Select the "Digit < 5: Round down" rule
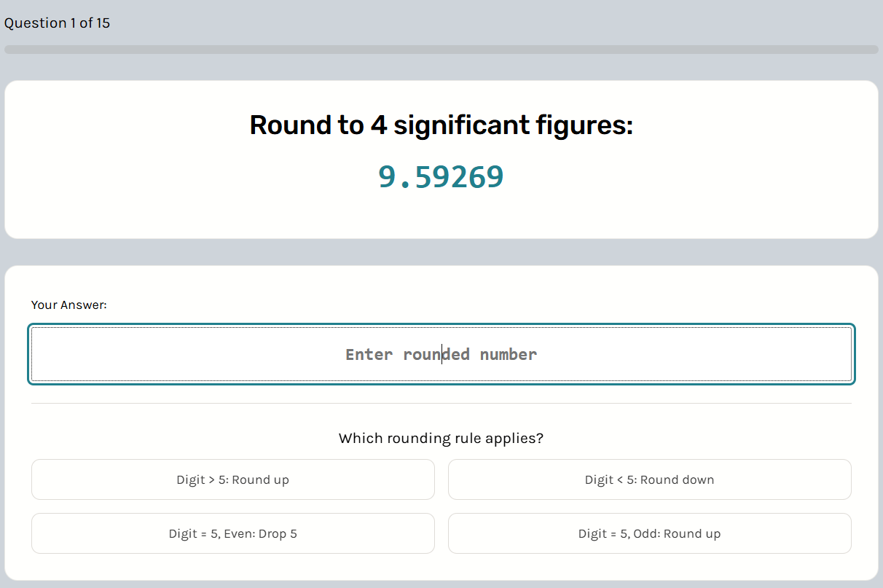This screenshot has width=883, height=588. pyautogui.click(x=649, y=479)
